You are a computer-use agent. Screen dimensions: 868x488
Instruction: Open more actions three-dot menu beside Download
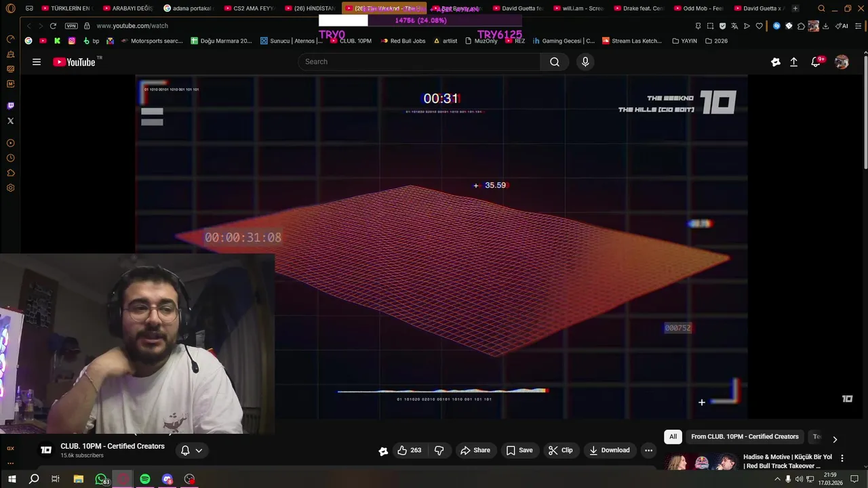point(648,450)
